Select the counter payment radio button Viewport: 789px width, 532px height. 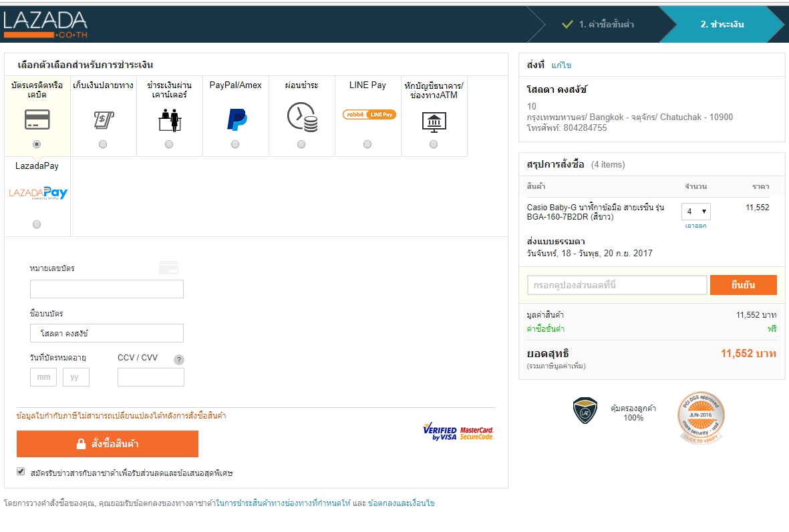click(x=169, y=144)
